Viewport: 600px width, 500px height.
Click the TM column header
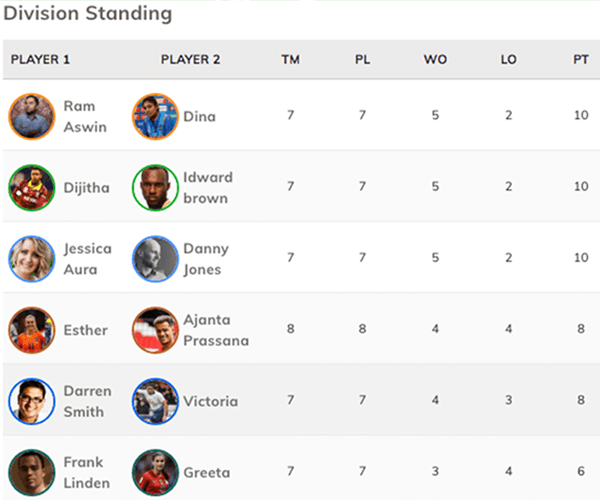tap(290, 59)
